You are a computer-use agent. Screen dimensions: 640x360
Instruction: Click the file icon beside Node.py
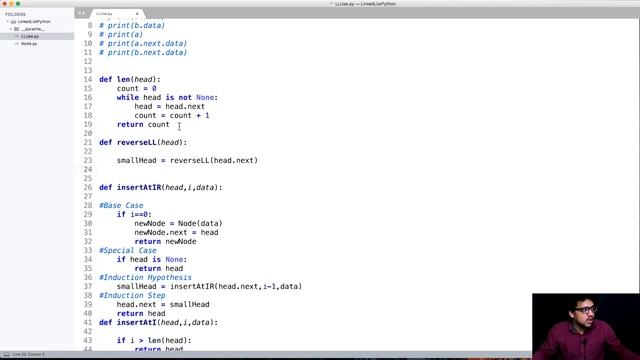17,44
